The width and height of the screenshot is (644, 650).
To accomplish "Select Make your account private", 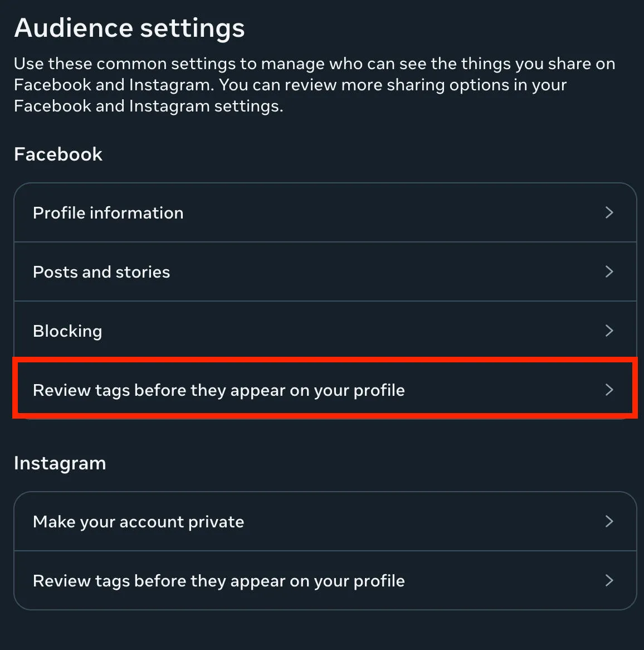I will [325, 521].
